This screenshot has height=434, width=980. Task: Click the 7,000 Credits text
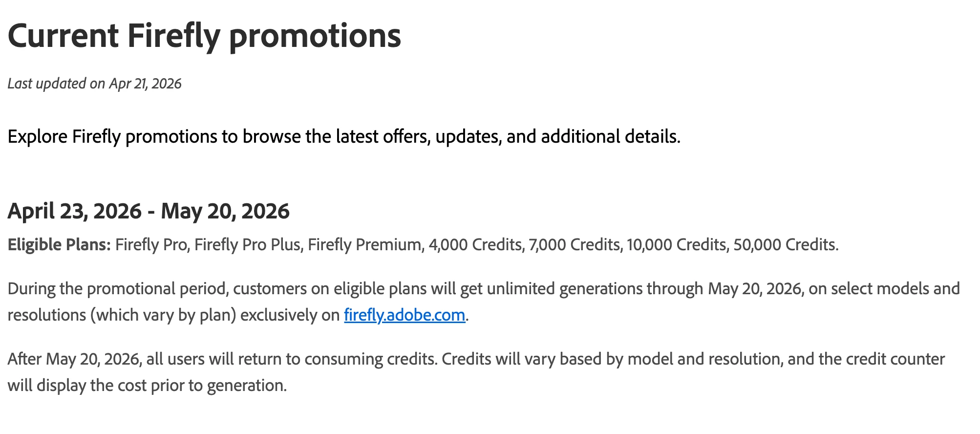pyautogui.click(x=574, y=244)
